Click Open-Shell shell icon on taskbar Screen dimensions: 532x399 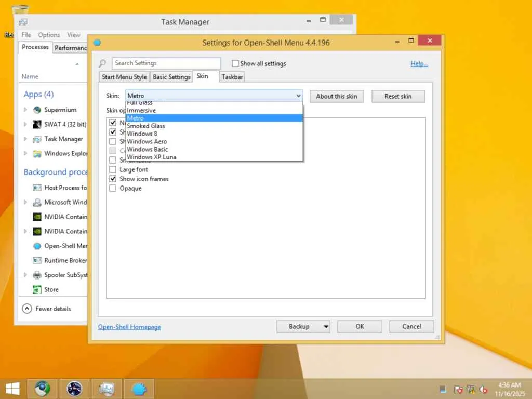(x=139, y=389)
